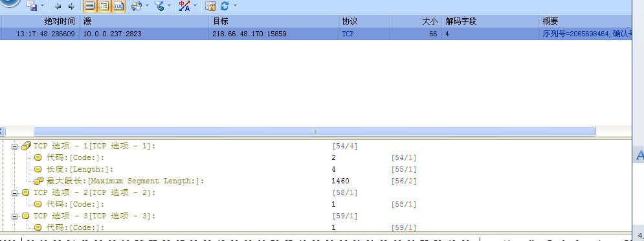Click the [56/2] offset label
This screenshot has height=241, width=644.
(x=404, y=181)
